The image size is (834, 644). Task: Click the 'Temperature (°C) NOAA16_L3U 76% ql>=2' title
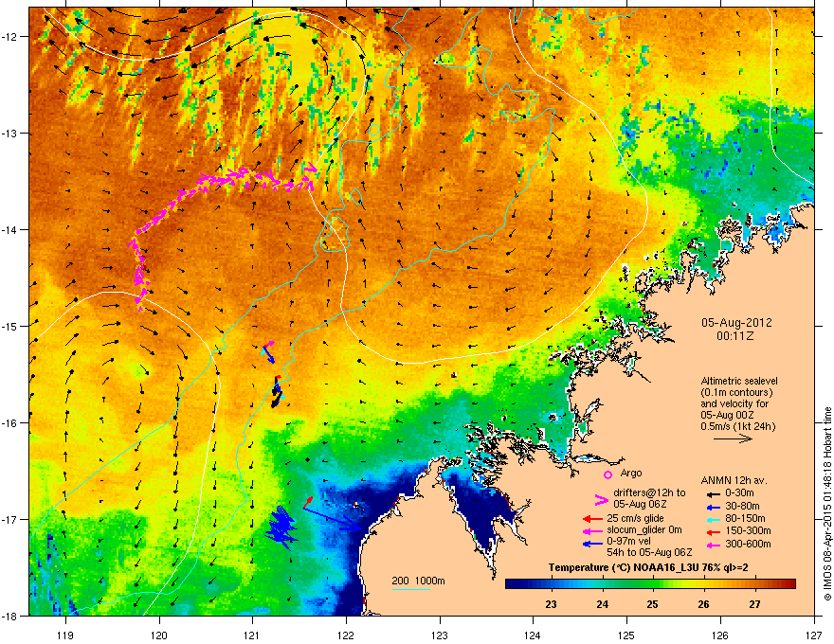(648, 567)
